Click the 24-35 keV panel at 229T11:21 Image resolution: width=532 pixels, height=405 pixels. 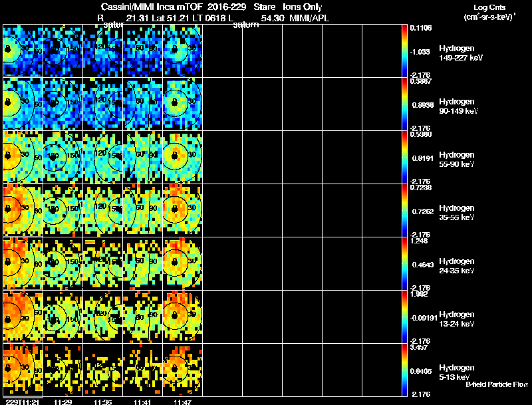tap(23, 263)
